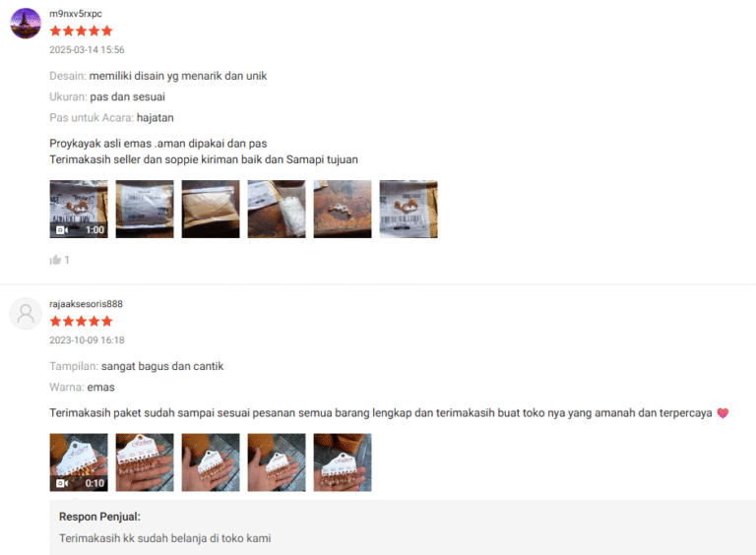Viewport: 756px width, 555px height.
Task: Play the 0:10 review video thumbnail
Action: pyautogui.click(x=79, y=462)
